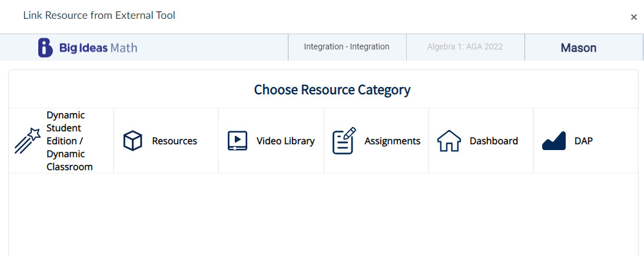644x256 pixels.
Task: Close the Link Resource dialog
Action: coord(633,17)
